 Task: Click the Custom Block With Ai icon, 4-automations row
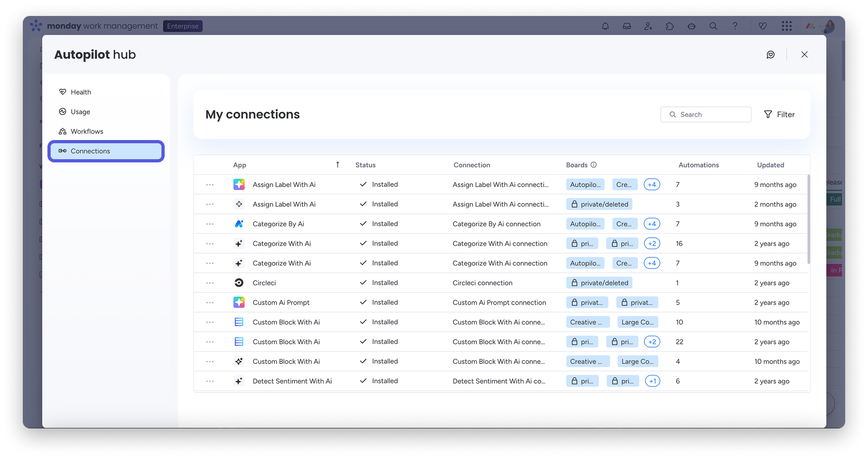click(x=239, y=361)
